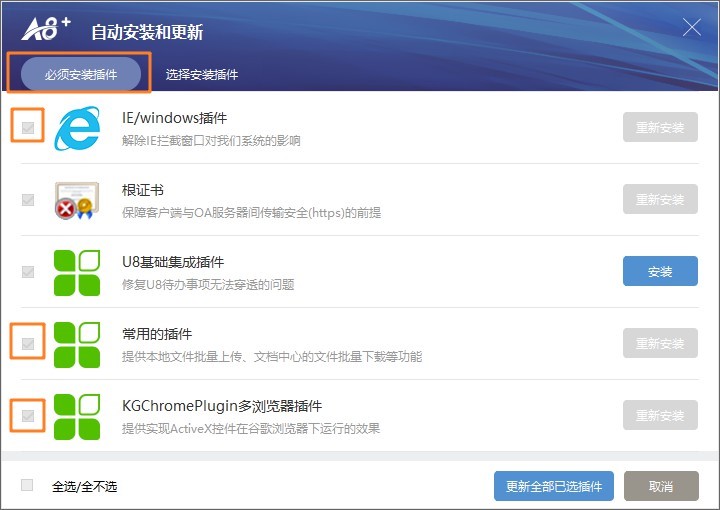
Task: Click the 常用的插件 green icon
Action: [x=77, y=344]
